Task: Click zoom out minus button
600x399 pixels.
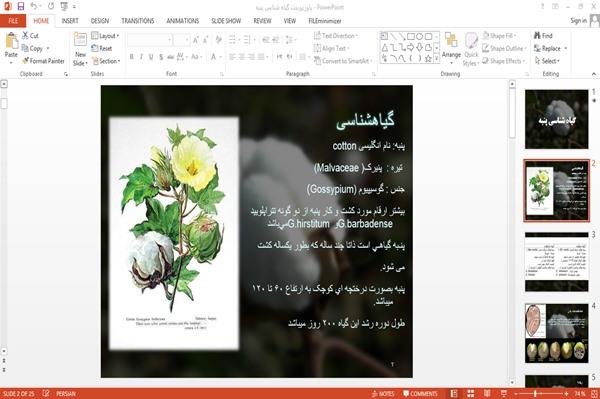Action: pos(516,394)
